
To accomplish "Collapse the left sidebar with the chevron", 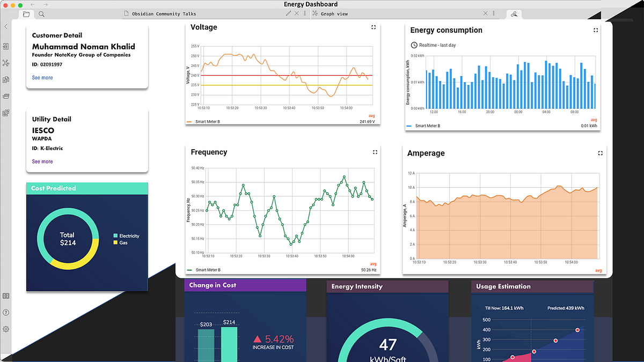I will (x=6, y=26).
